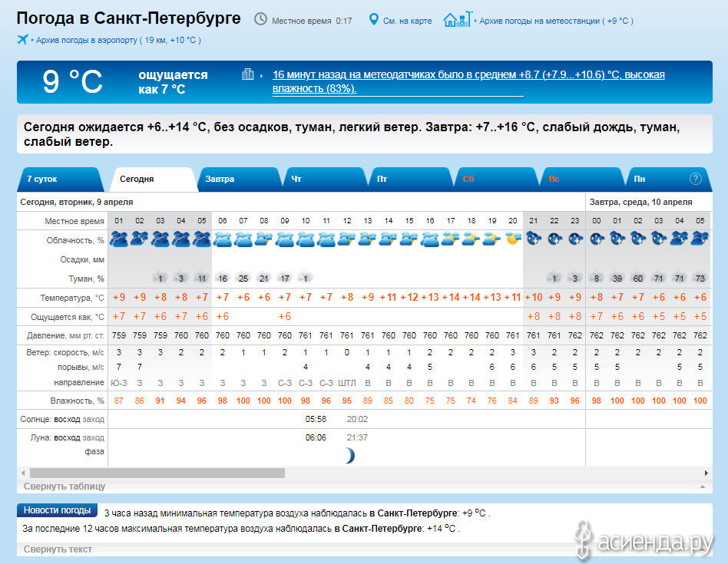This screenshot has height=564, width=728.
Task: Click the scrollbar left arrow
Action: (x=23, y=473)
